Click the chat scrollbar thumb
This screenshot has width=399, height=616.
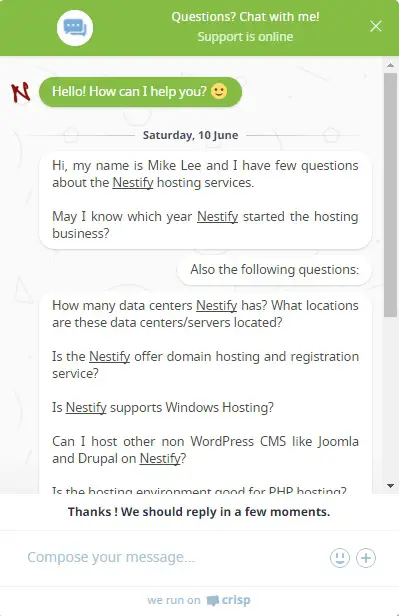pos(390,194)
